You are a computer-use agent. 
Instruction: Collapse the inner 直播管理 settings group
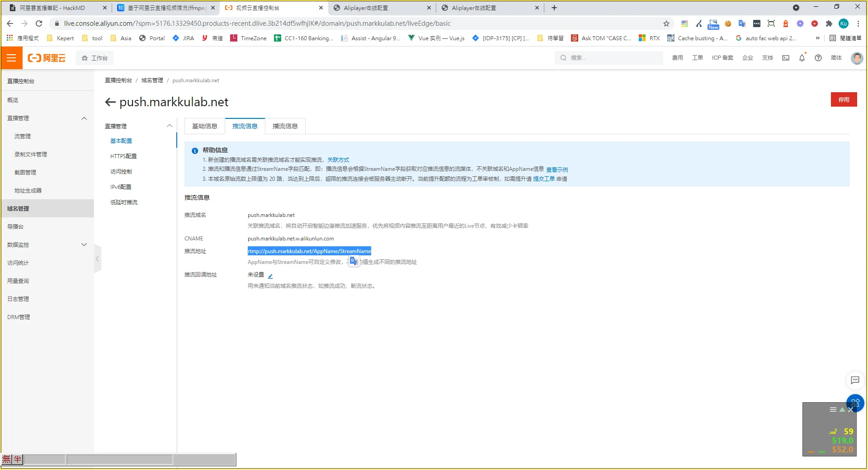coord(170,126)
